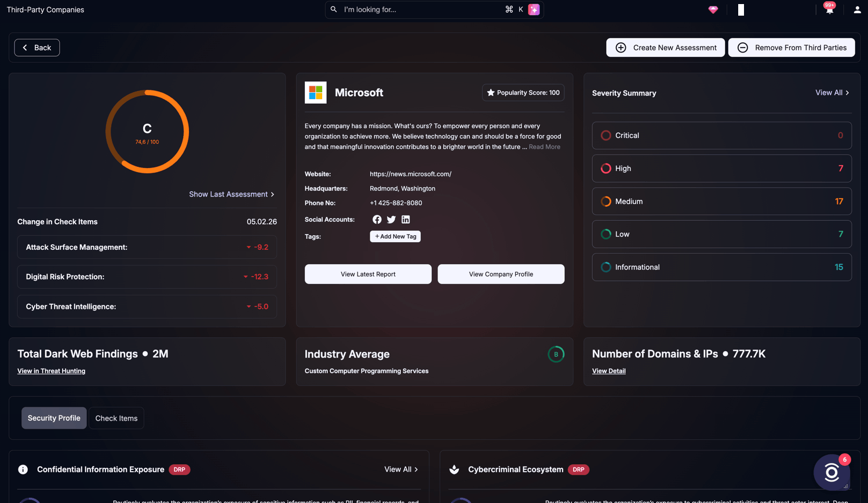Open Microsoft's Facebook social account icon
868x503 pixels.
pos(377,219)
